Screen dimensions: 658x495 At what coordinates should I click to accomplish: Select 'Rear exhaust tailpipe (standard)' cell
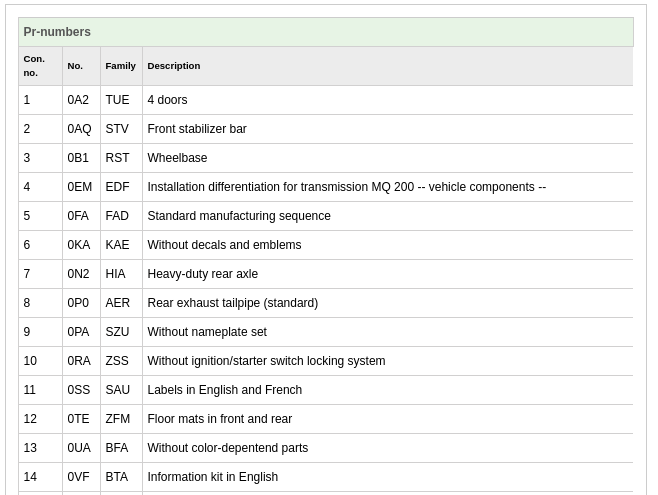pos(388,302)
